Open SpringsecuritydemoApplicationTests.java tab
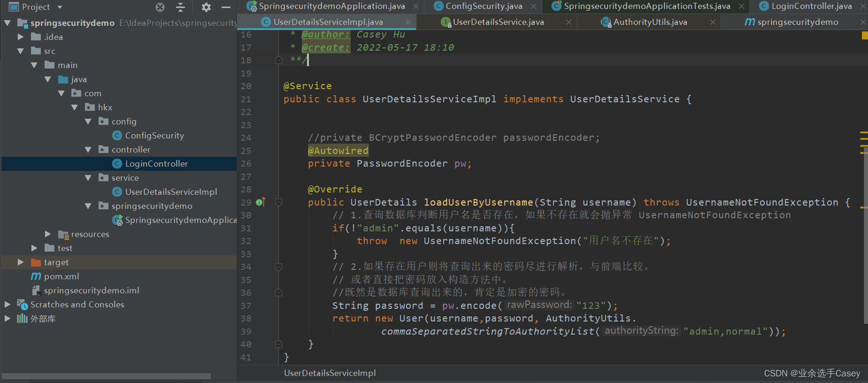868x383 pixels. click(x=647, y=6)
